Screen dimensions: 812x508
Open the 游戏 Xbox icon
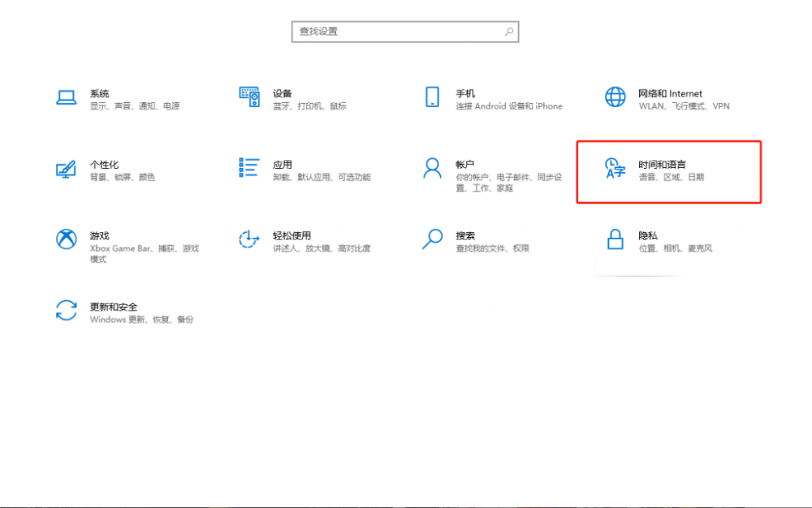coord(67,239)
